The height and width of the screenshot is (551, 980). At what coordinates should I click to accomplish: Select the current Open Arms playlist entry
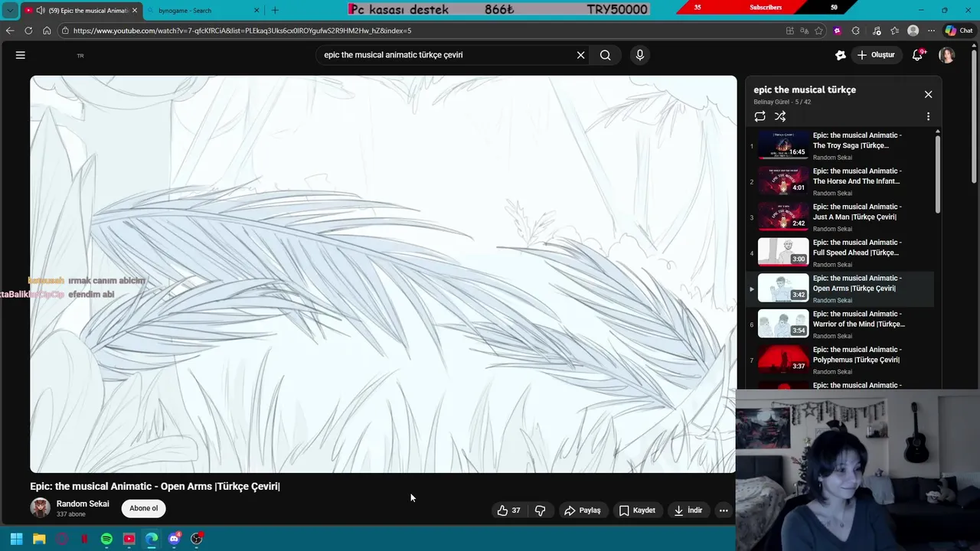click(x=840, y=289)
